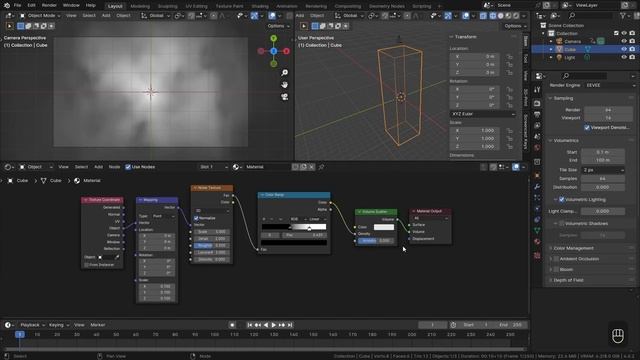
Task: Expand the Color Management panel
Action: tap(573, 248)
